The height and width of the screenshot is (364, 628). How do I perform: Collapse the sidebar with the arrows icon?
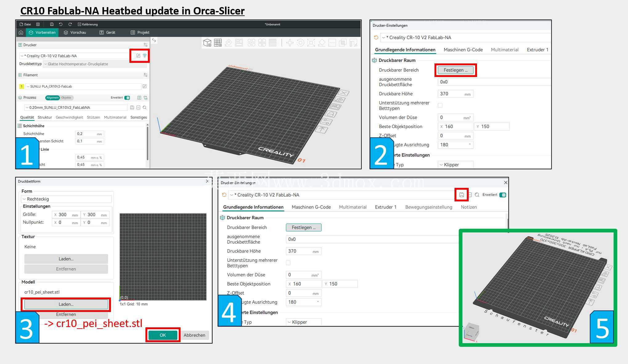pos(154,40)
